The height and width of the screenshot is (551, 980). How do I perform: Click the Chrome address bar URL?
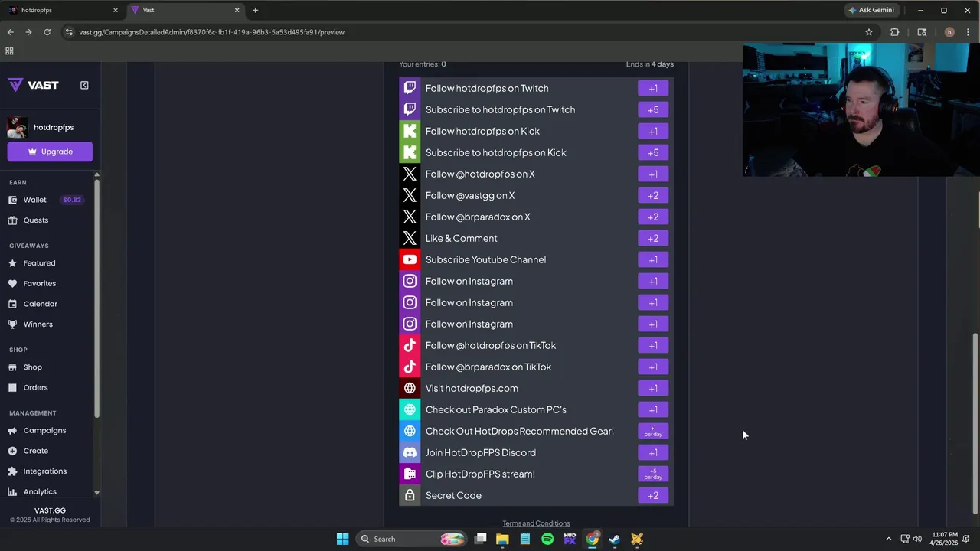click(211, 32)
